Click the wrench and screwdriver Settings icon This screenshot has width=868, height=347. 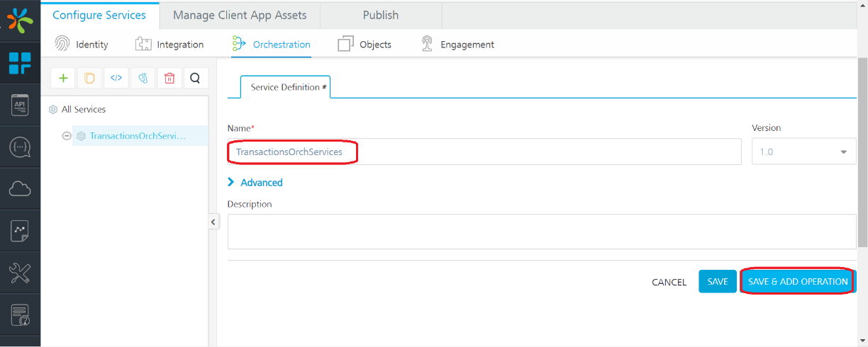pos(20,273)
